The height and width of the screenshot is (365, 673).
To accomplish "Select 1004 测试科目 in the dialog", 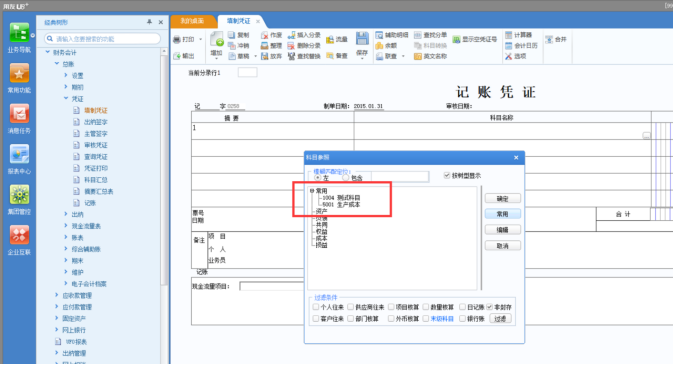I will pos(341,198).
